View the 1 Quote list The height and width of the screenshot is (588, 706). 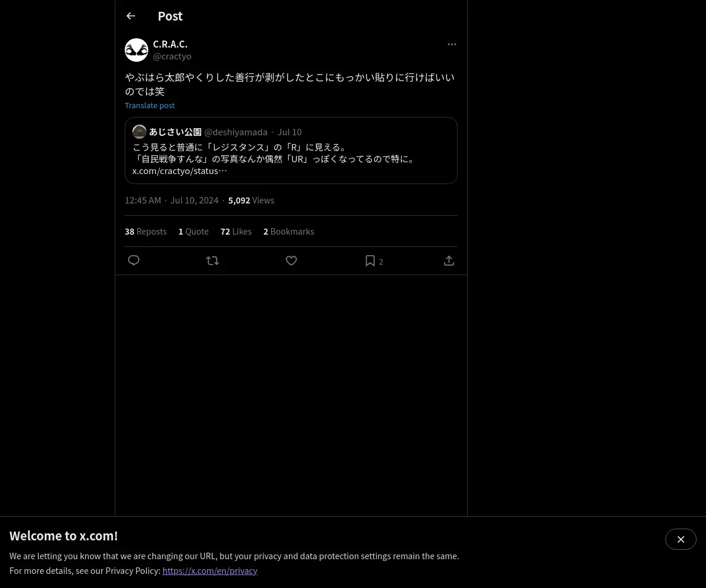pos(194,232)
